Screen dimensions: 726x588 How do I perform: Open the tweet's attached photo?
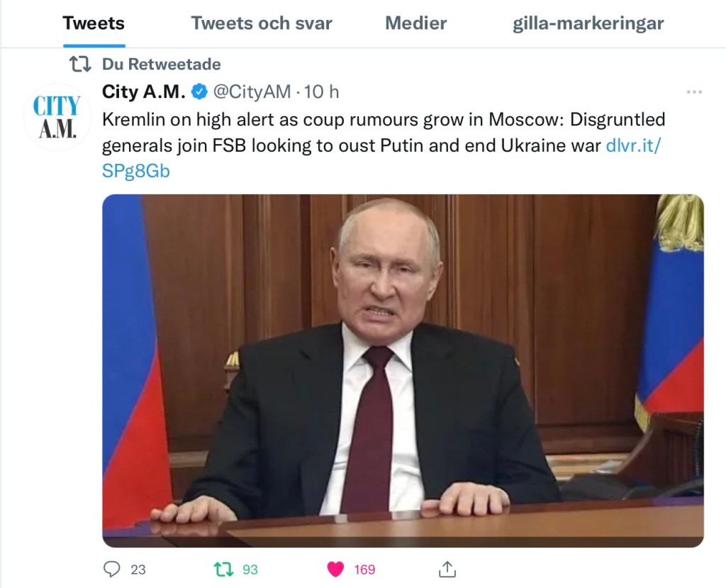tap(403, 370)
